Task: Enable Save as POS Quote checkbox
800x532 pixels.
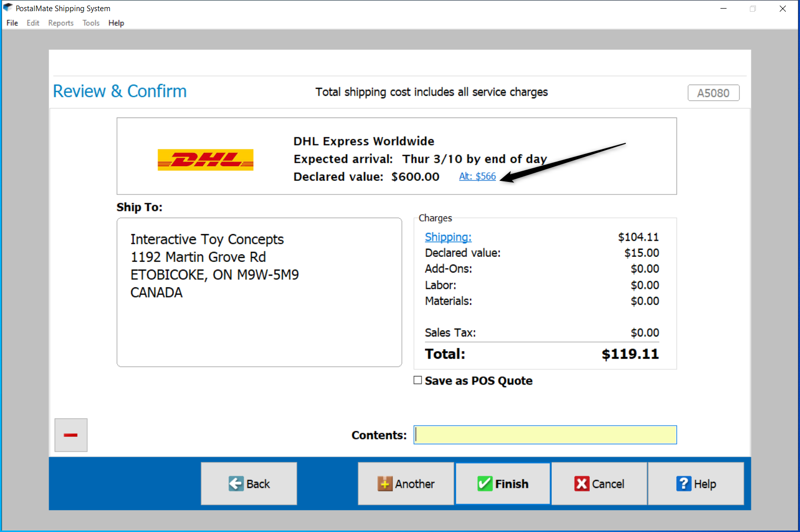Action: click(418, 380)
